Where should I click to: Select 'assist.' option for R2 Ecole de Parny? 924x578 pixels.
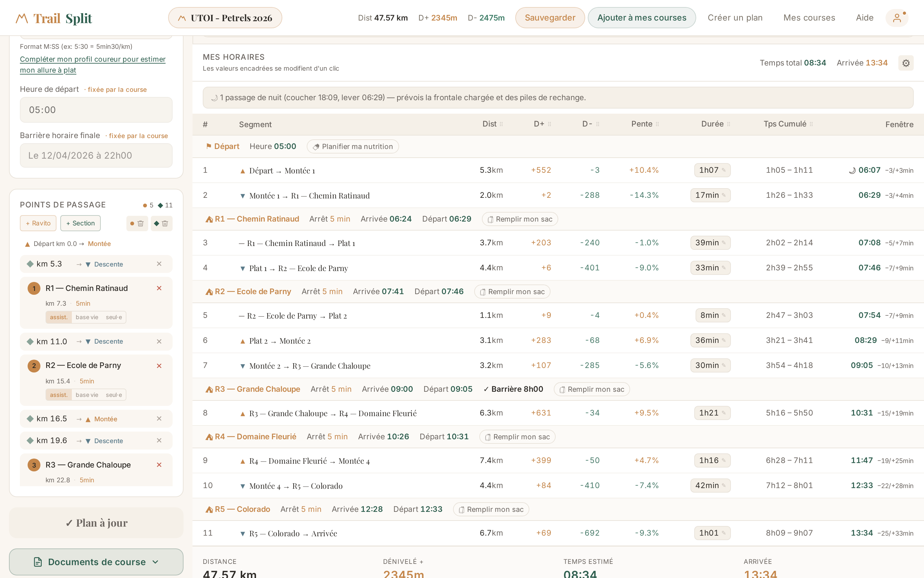[58, 395]
